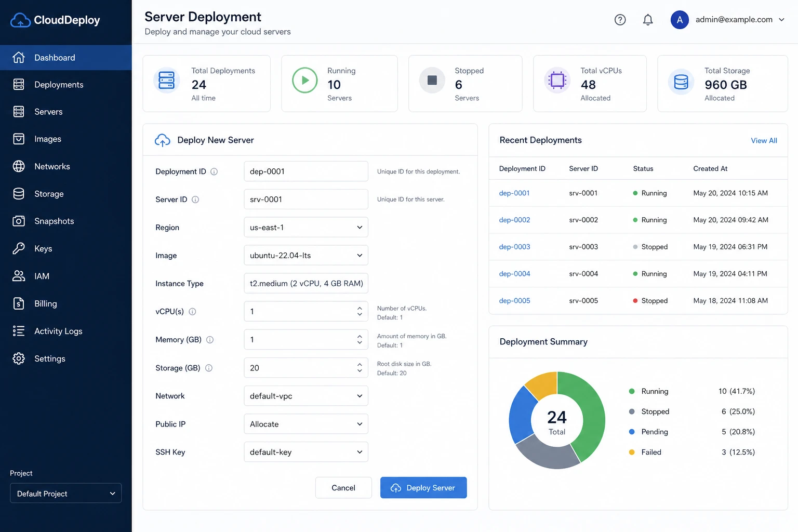Click the Total Deployments server icon
The width and height of the screenshot is (798, 532).
click(166, 80)
